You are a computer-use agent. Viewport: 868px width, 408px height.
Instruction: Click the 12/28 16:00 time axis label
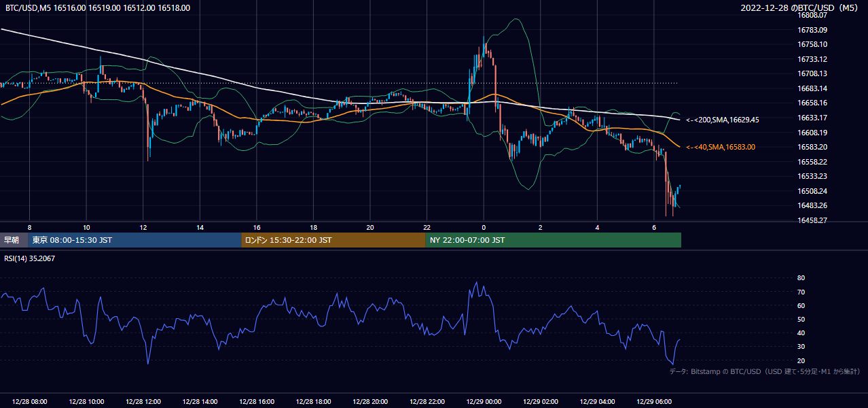[x=257, y=402]
